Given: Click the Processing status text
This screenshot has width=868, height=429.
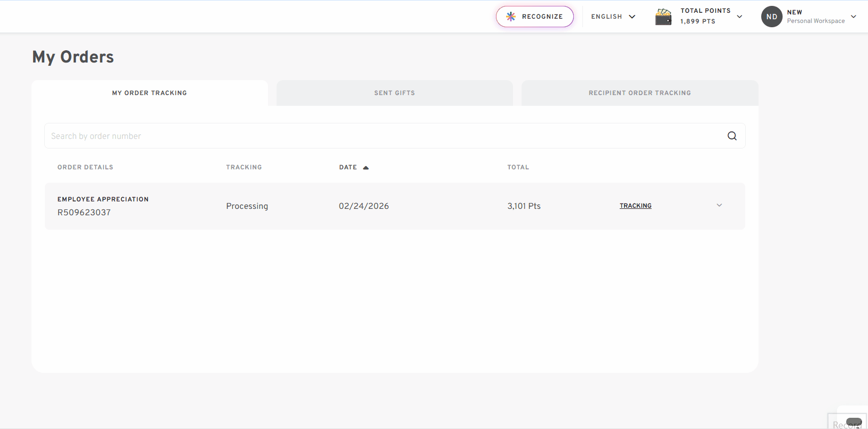Looking at the screenshot, I should (x=247, y=206).
